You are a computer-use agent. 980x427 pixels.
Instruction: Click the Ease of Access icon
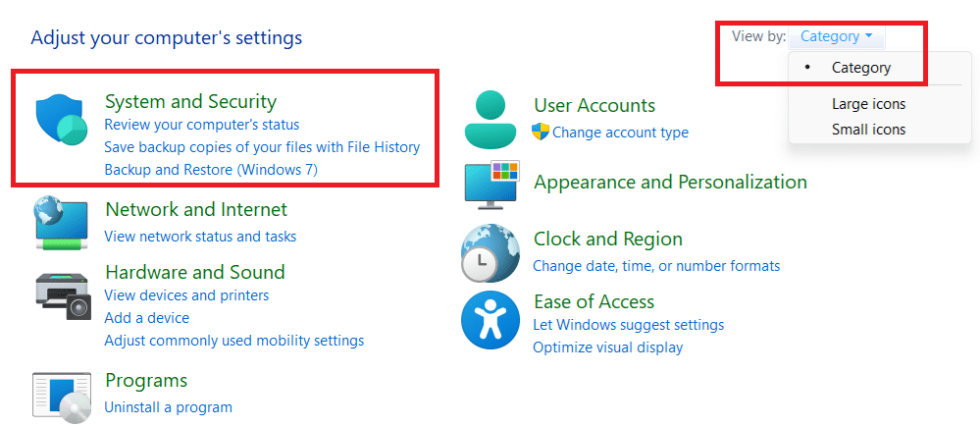pyautogui.click(x=490, y=319)
